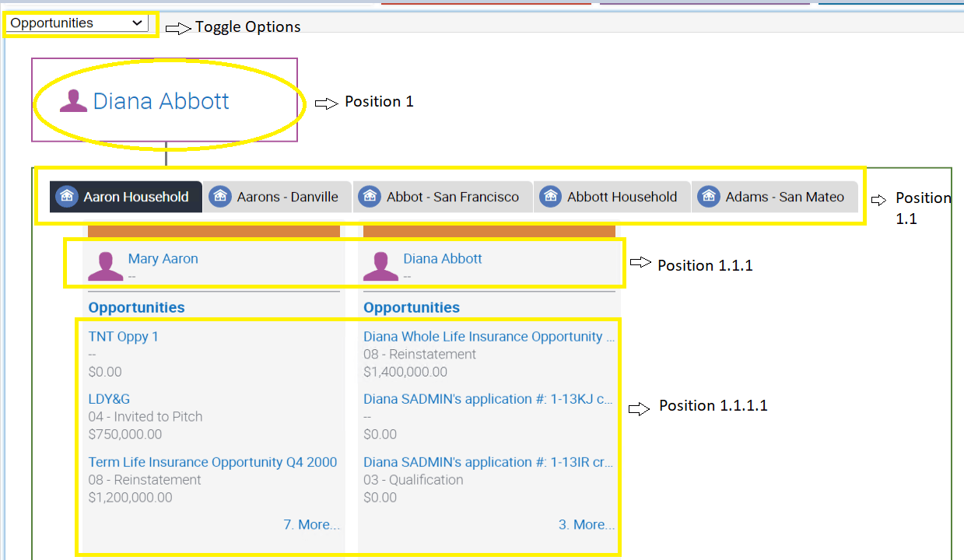The height and width of the screenshot is (560, 964).
Task: Click the house icon on Adams - San Mateo tab
Action: coord(709,197)
